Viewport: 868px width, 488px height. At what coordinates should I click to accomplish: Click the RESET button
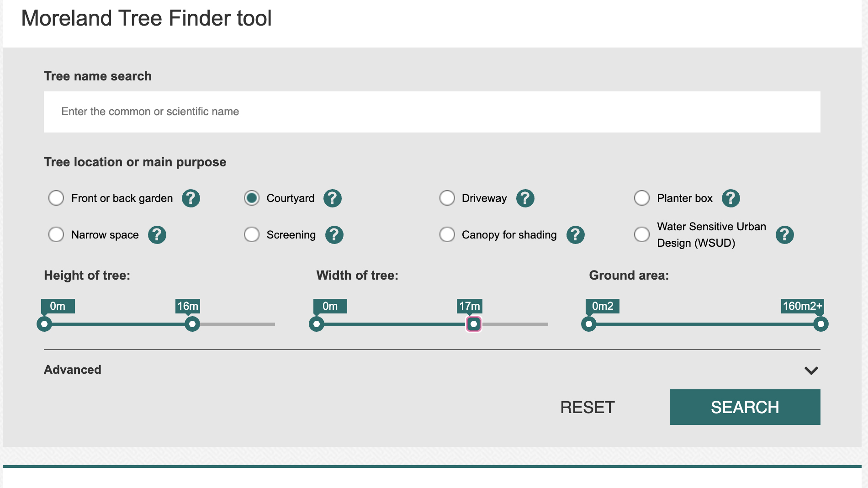coord(587,407)
